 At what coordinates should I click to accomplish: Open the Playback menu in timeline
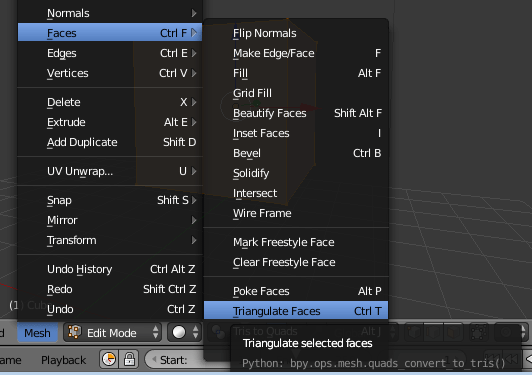(x=63, y=360)
